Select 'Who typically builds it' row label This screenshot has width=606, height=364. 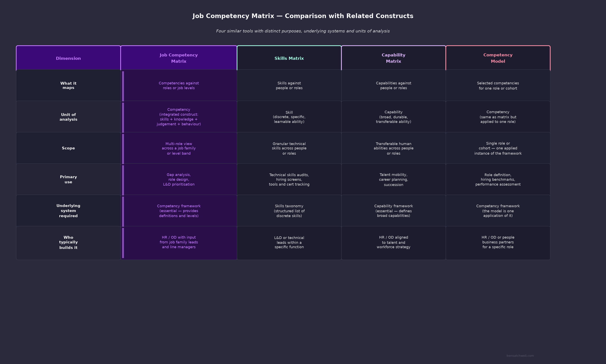pos(68,243)
